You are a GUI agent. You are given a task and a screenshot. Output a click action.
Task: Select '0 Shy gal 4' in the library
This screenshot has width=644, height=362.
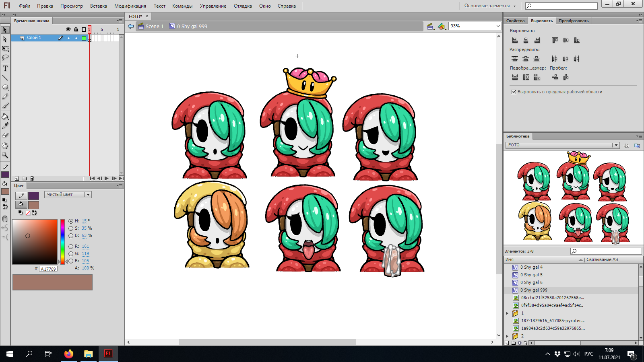[x=532, y=267]
